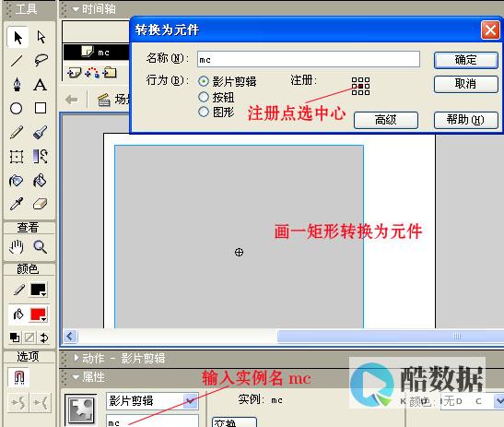Select the Arrow selection tool
This screenshot has width=504, height=427.
(18, 37)
